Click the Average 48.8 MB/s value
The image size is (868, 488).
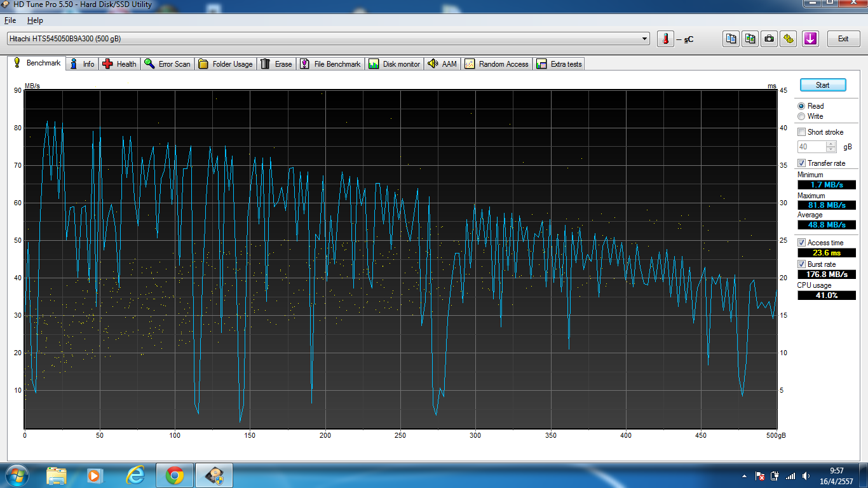coord(826,225)
